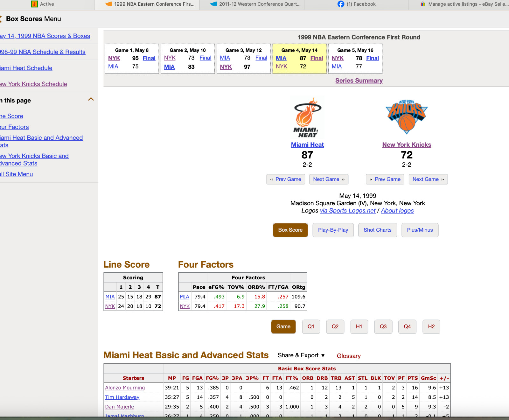This screenshot has height=420, width=509.
Task: Click NYK link in Four Factors table
Action: (185, 306)
